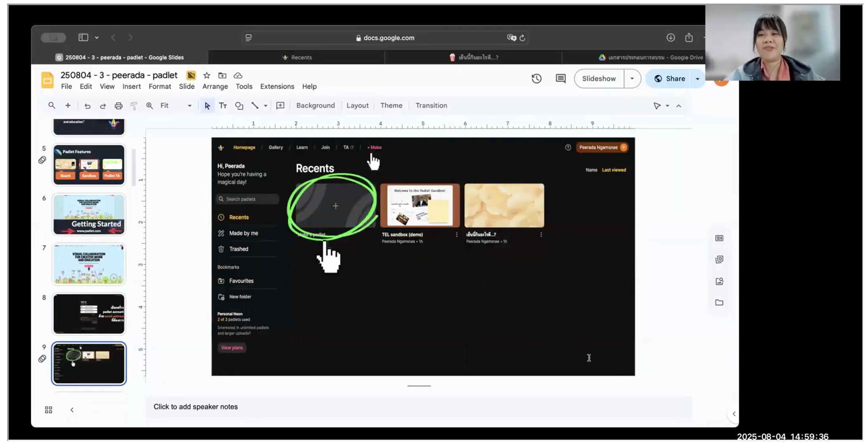This screenshot has width=868, height=448.
Task: Select the shape tool
Action: coord(239,105)
